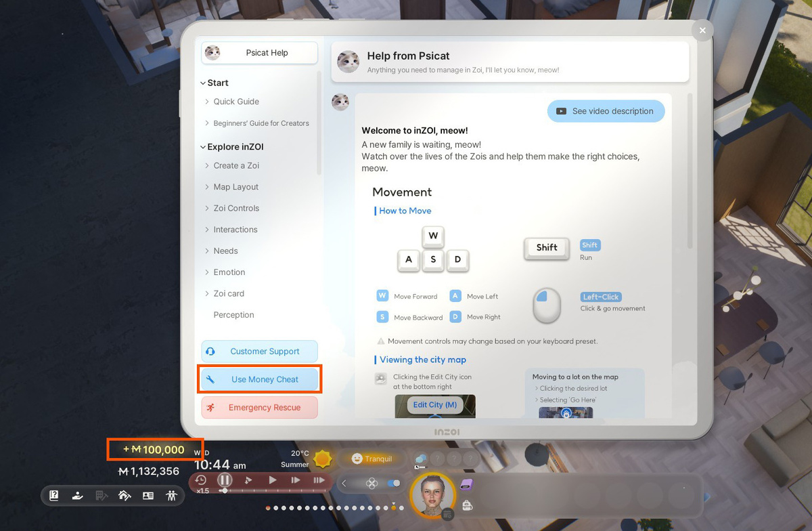Click the 1,132,356 money balance
812x531 pixels.
(149, 471)
